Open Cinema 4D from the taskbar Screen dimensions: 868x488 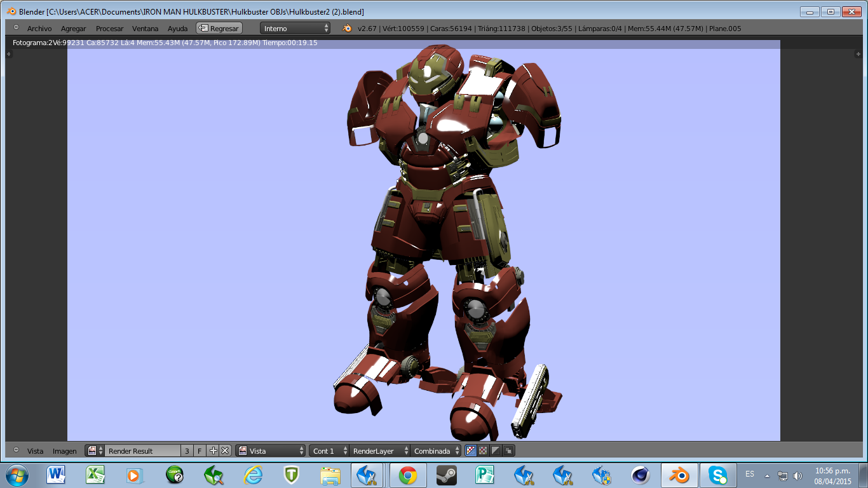pyautogui.click(x=640, y=475)
